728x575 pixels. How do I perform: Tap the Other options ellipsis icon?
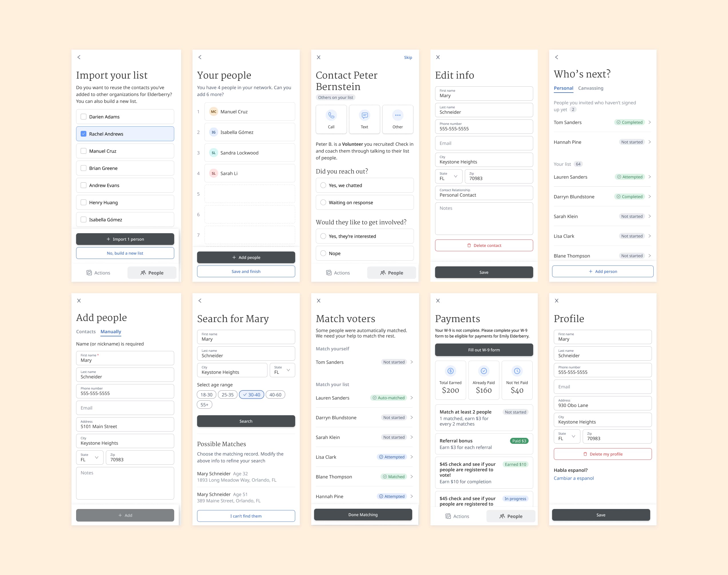pyautogui.click(x=398, y=115)
